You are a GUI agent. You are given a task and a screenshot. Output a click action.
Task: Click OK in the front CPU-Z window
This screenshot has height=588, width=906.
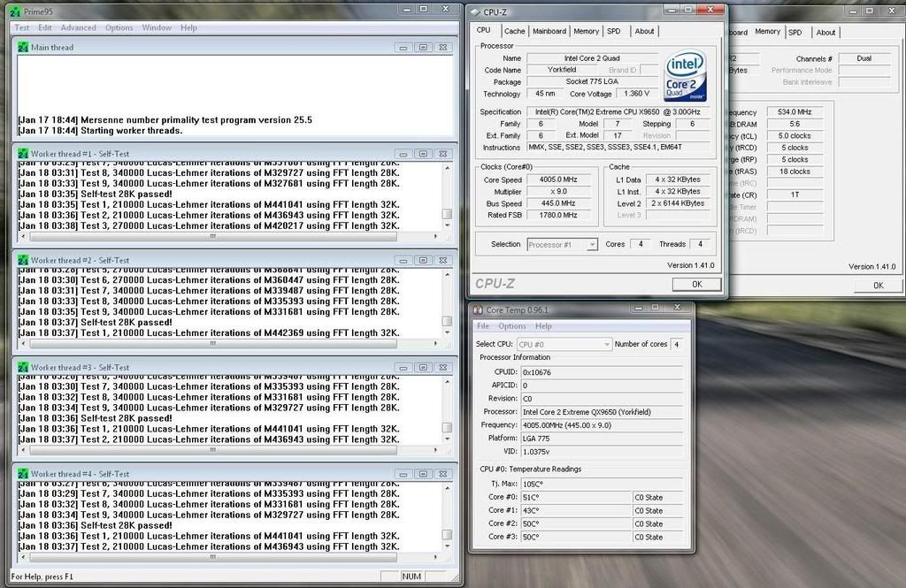click(x=697, y=284)
